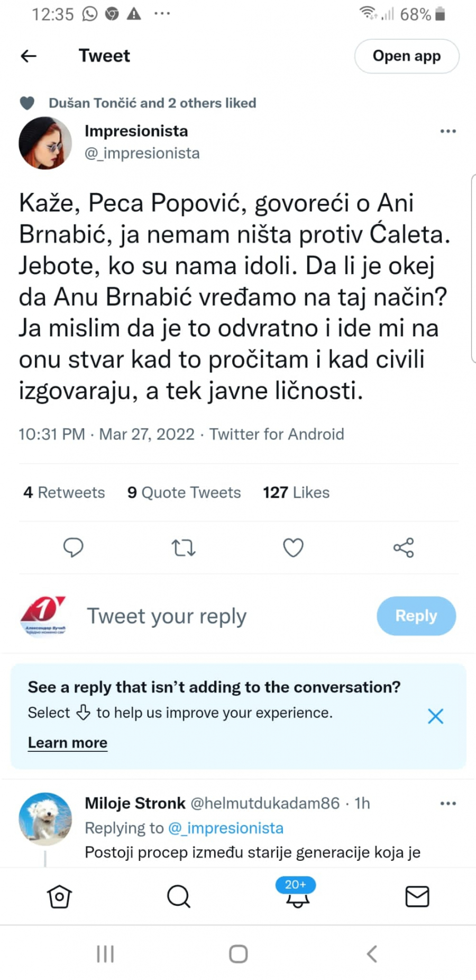This screenshot has height=980, width=476.
Task: Retweet this tweet
Action: pos(184,547)
